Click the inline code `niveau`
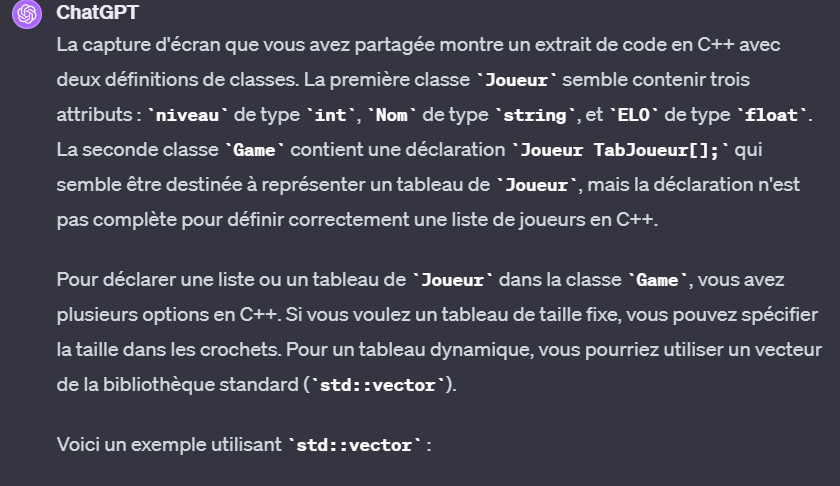 click(x=187, y=115)
